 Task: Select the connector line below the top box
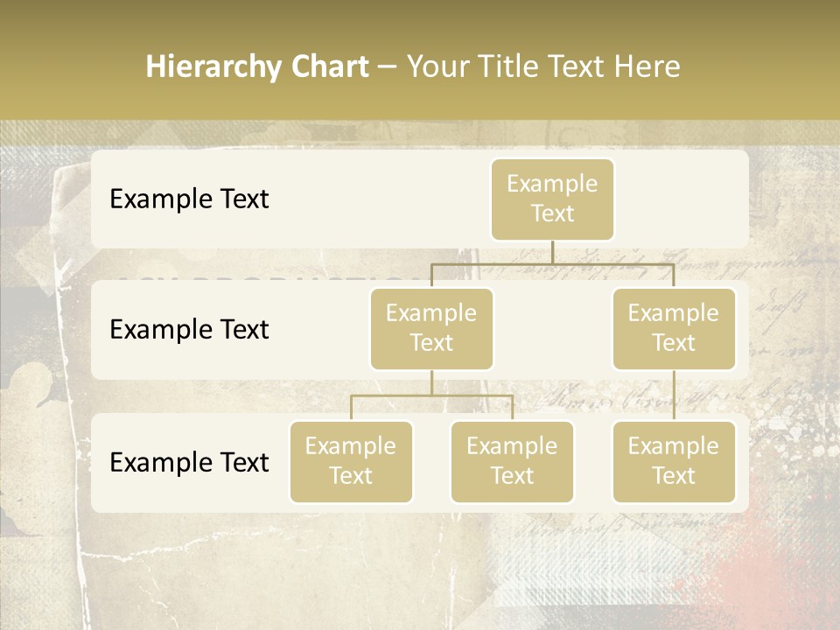552,253
